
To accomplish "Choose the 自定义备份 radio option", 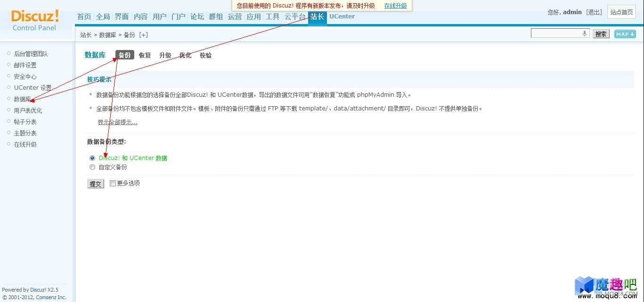I will coord(92,167).
